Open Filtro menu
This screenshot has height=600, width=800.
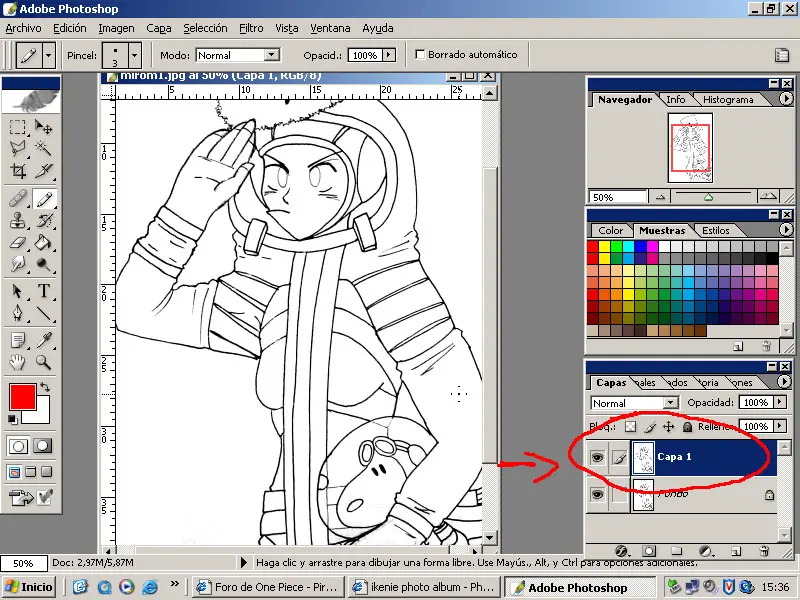251,28
